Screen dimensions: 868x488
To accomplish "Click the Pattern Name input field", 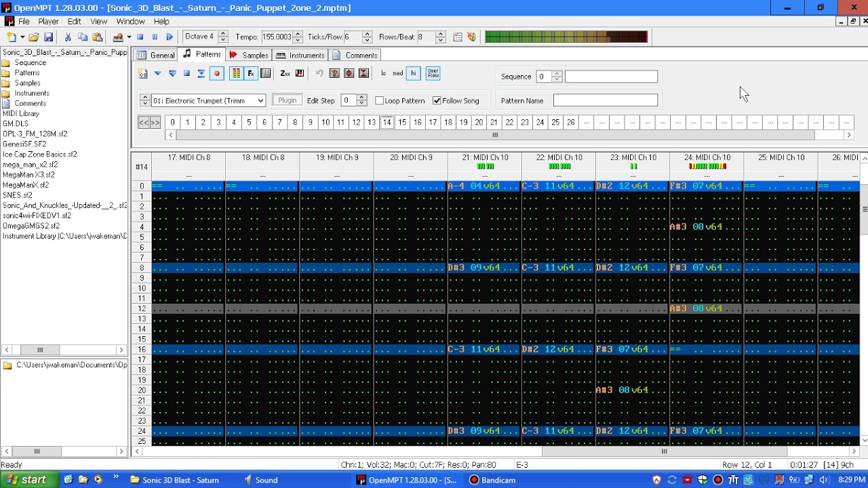I will click(x=606, y=100).
